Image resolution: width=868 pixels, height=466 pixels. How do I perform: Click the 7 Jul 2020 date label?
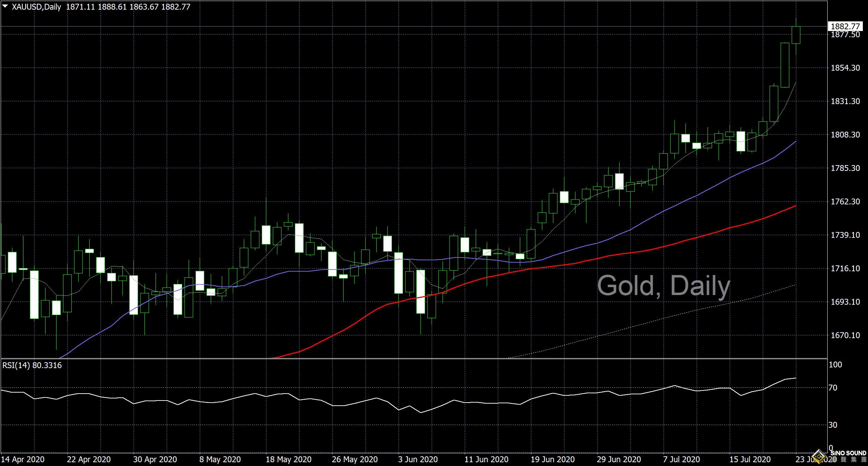pos(681,459)
